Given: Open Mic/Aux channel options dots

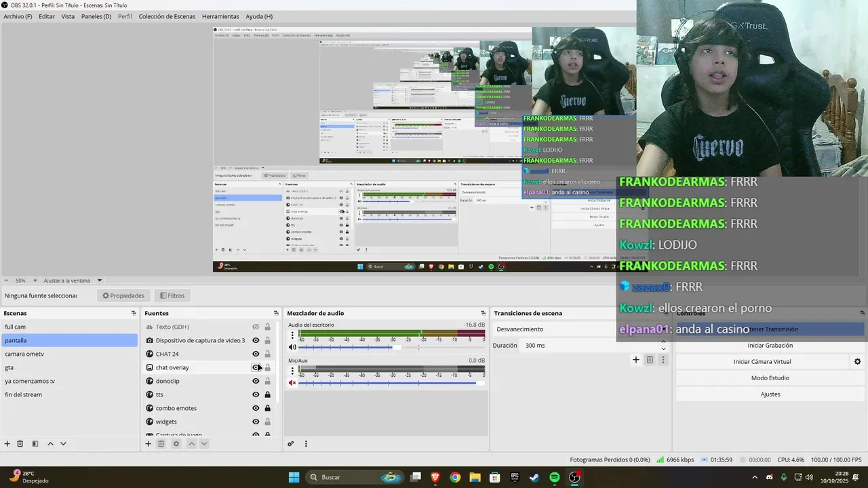Looking at the screenshot, I should point(292,370).
